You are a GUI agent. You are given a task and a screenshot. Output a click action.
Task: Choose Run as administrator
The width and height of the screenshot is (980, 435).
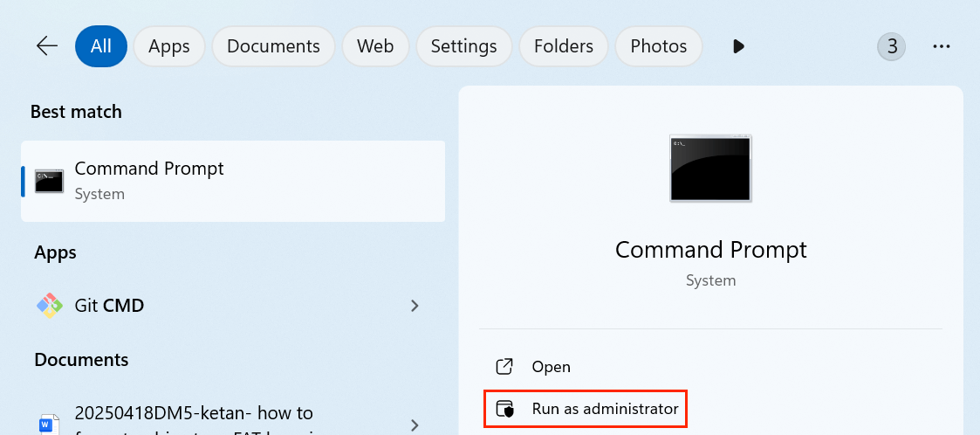pyautogui.click(x=586, y=409)
